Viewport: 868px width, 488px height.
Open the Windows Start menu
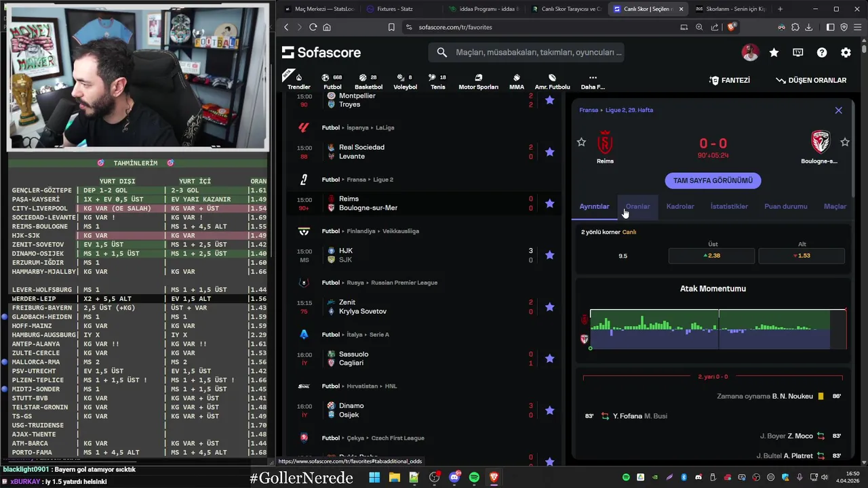(x=374, y=477)
